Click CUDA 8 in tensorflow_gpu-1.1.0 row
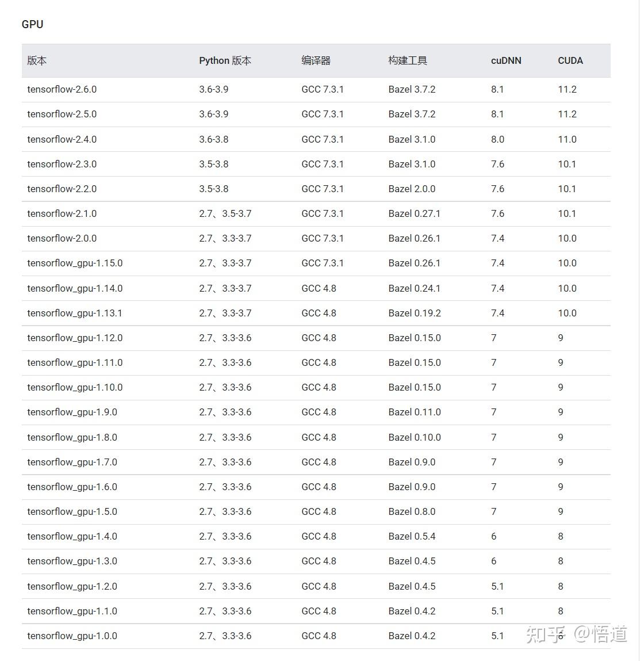The image size is (644, 661). [x=561, y=612]
